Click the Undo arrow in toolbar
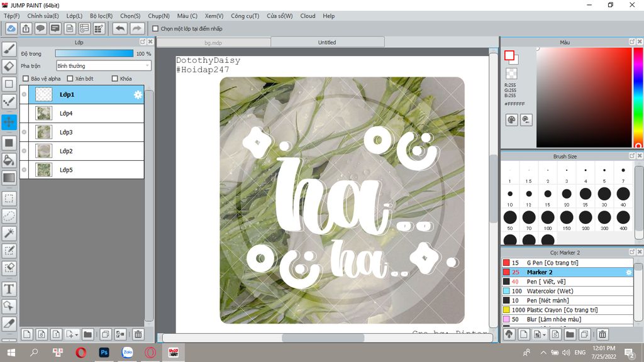This screenshot has height=362, width=644. [x=119, y=28]
